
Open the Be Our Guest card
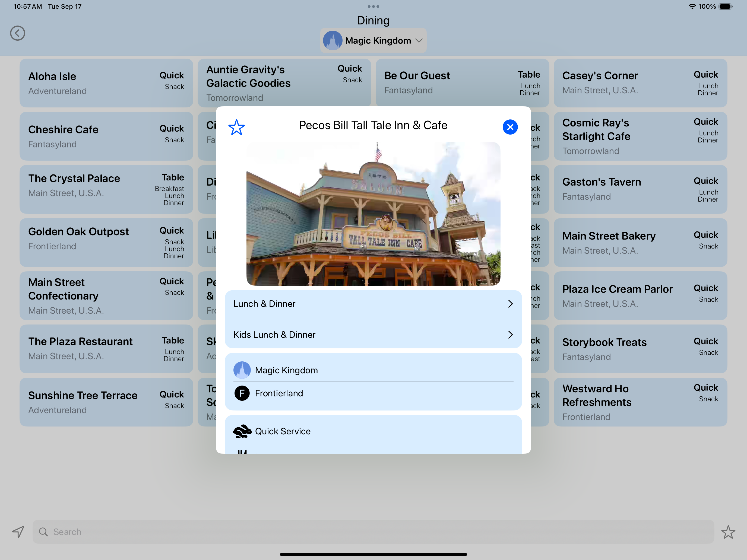(x=462, y=83)
